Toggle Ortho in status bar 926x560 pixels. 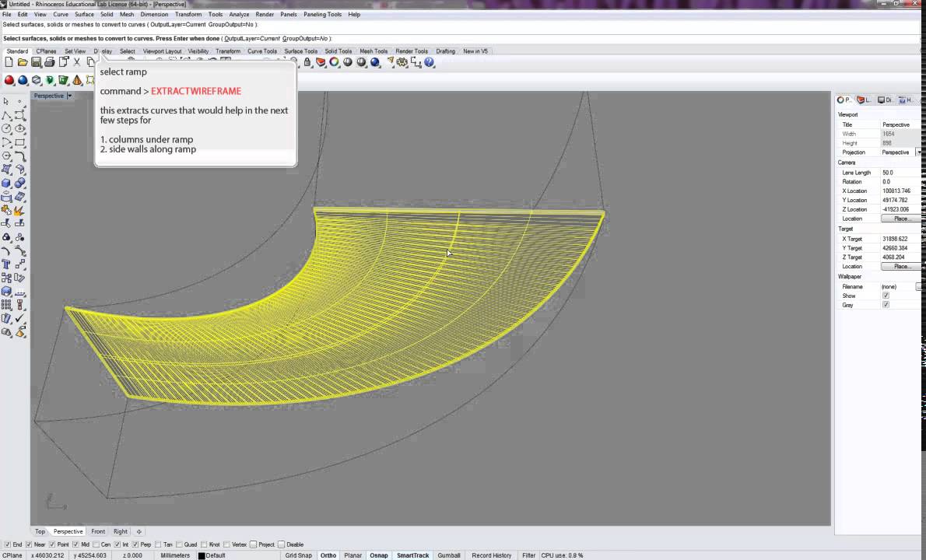point(328,555)
